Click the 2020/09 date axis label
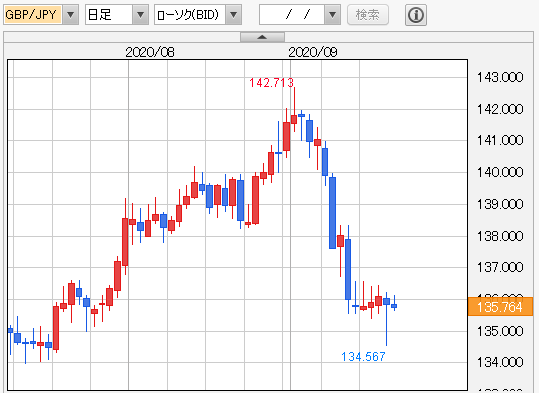 [x=313, y=52]
